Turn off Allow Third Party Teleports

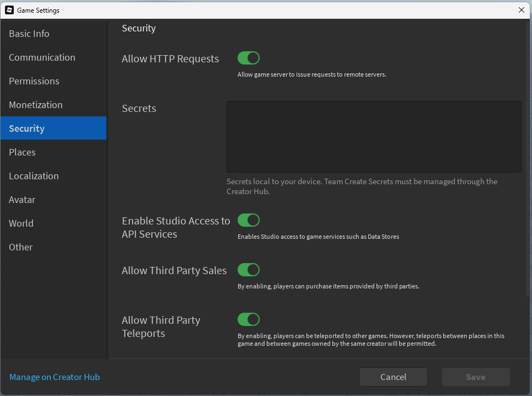tap(248, 319)
